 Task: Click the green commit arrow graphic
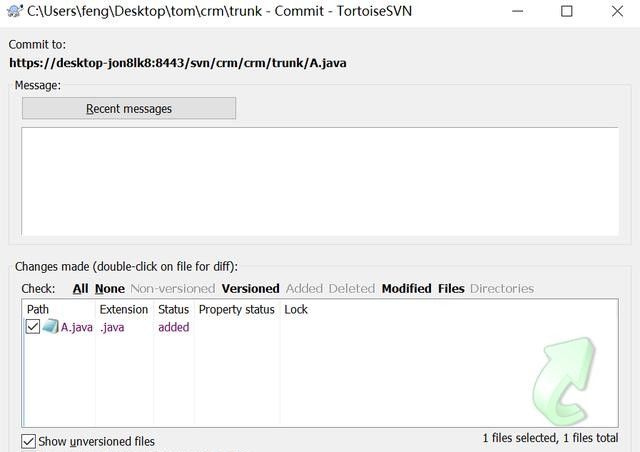click(570, 389)
